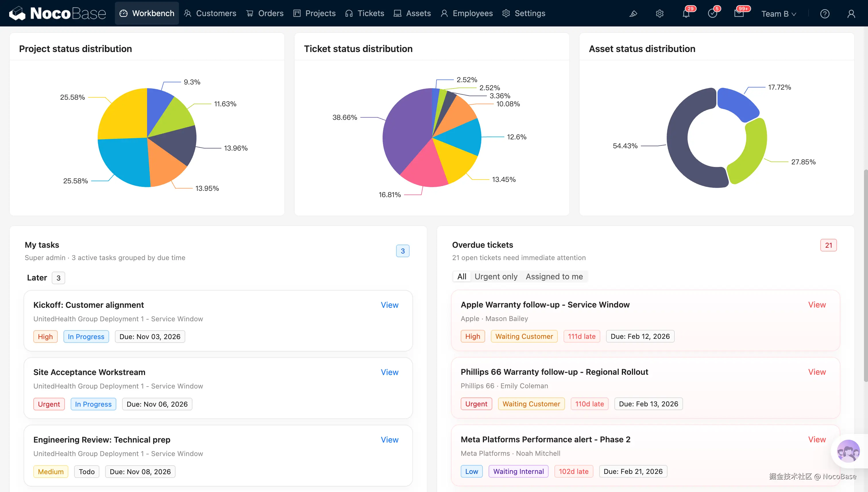Click the Due: Nov 08, 2026 tag
The height and width of the screenshot is (492, 868).
[x=140, y=472]
